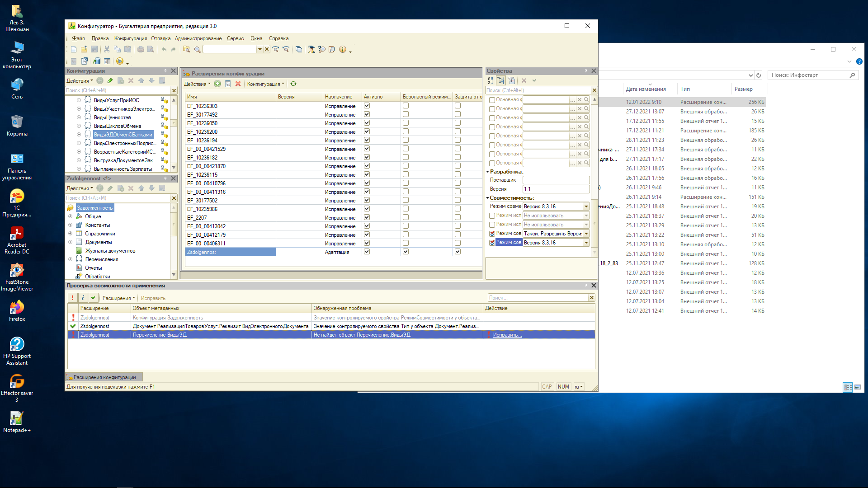Click the blue info filter button
This screenshot has height=488, width=868.
point(83,298)
